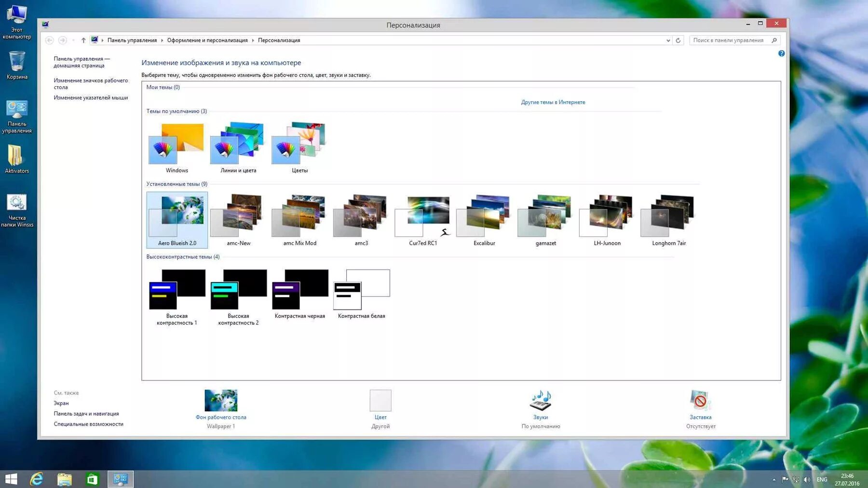The image size is (868, 488).
Task: Go back with the navigation arrow
Action: 49,41
